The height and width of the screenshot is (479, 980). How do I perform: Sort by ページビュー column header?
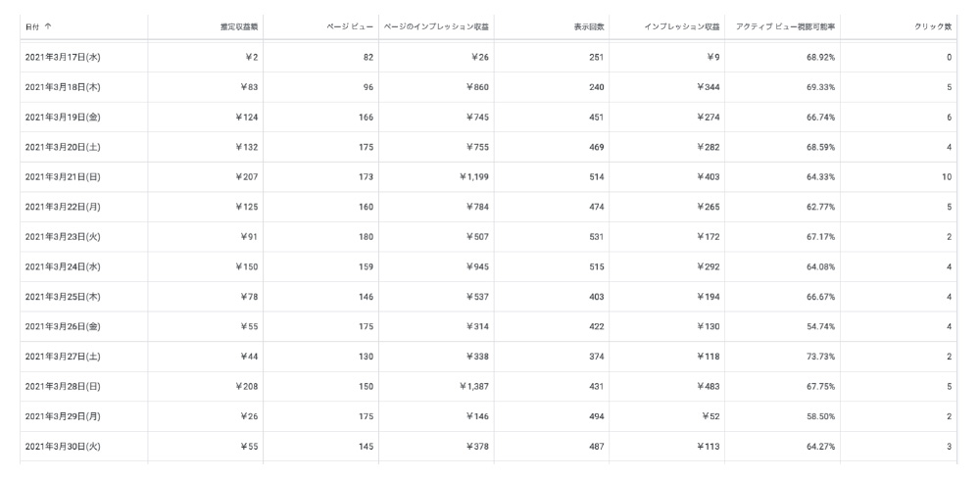click(351, 24)
